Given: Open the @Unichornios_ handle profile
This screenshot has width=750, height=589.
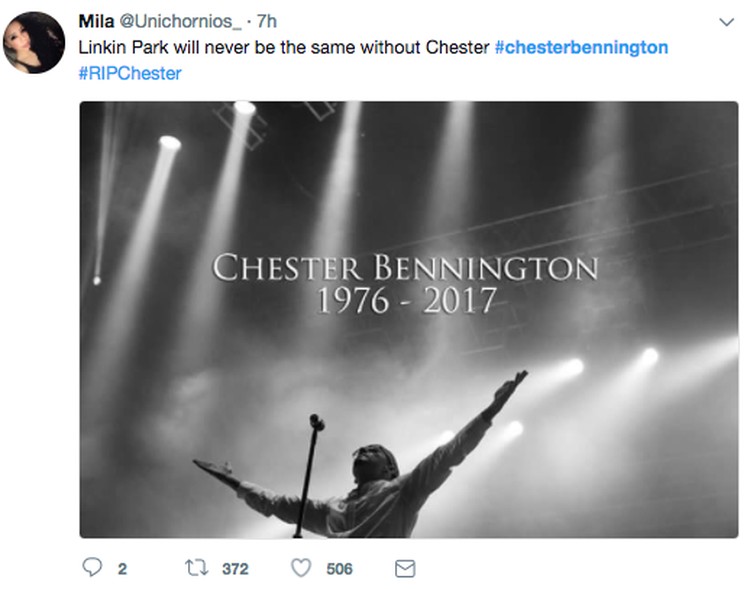Looking at the screenshot, I should coord(180,21).
